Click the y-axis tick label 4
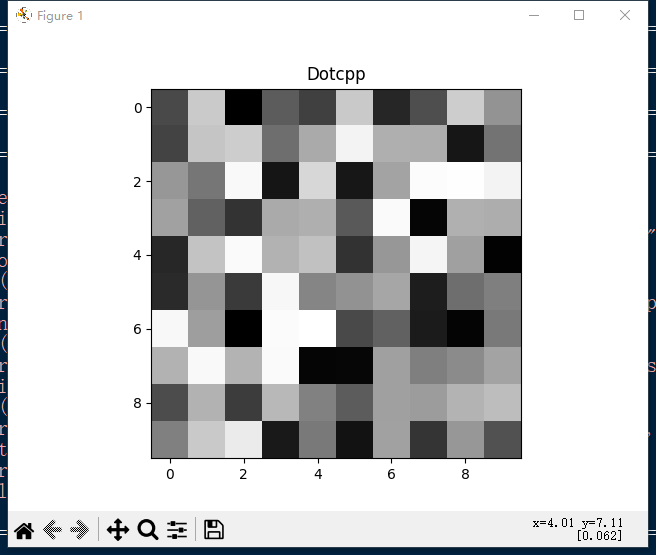Image resolution: width=656 pixels, height=555 pixels. 138,255
